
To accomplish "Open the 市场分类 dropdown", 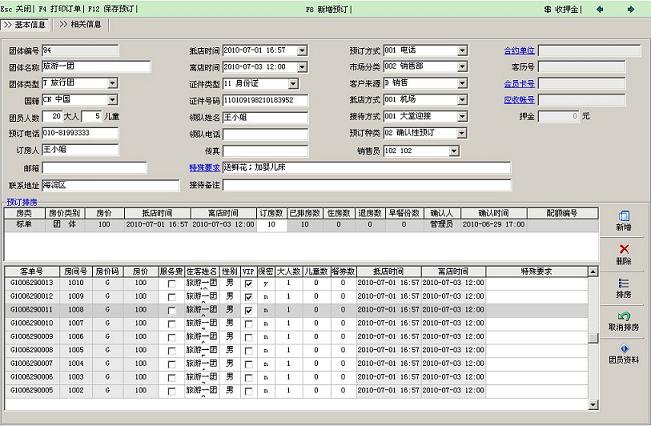I will (x=462, y=67).
